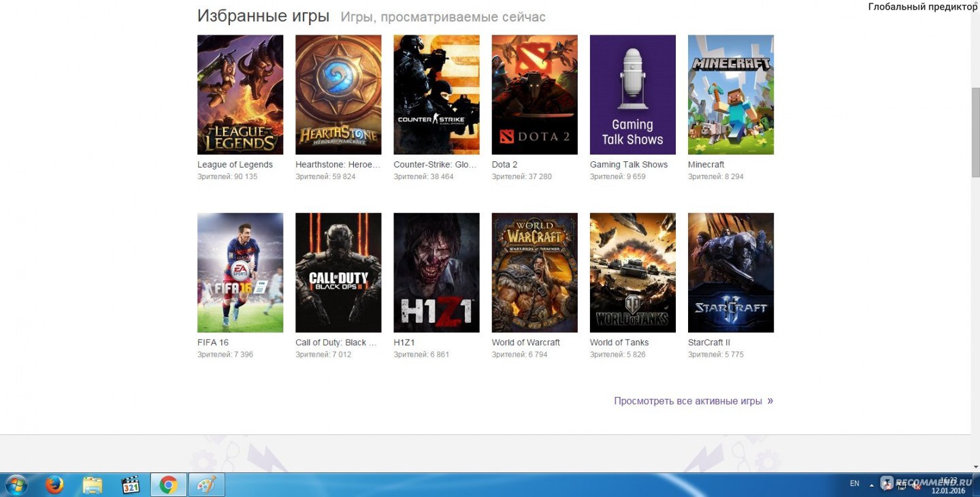Click 'Глобальный предиктор' text at top right
Viewport: 980px width, 497px height.
(922, 7)
